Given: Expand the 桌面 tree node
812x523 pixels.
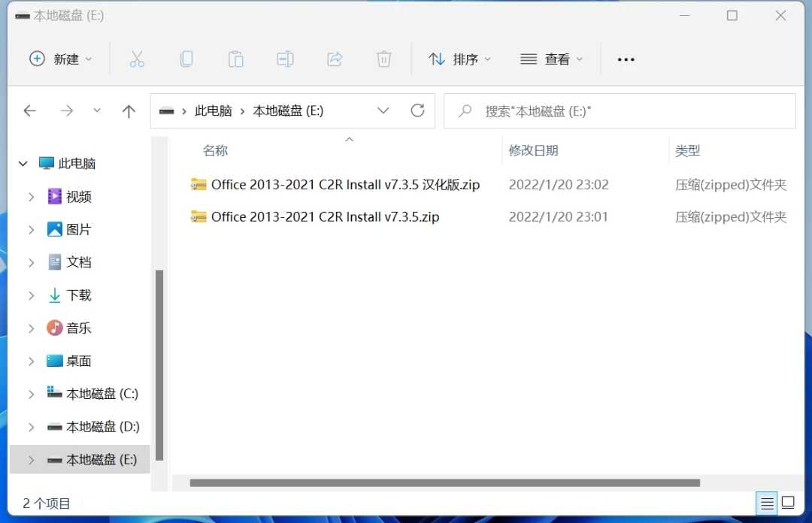Looking at the screenshot, I should pyautogui.click(x=31, y=361).
